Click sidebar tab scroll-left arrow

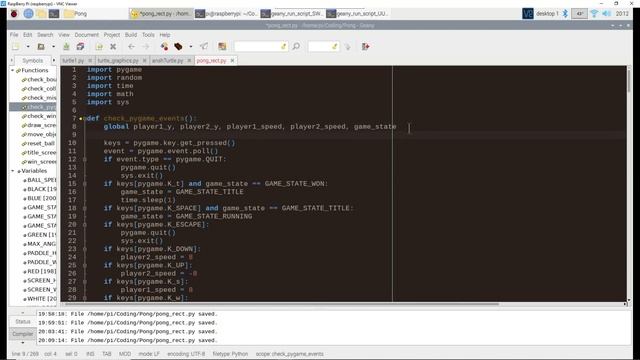[x=12, y=60]
